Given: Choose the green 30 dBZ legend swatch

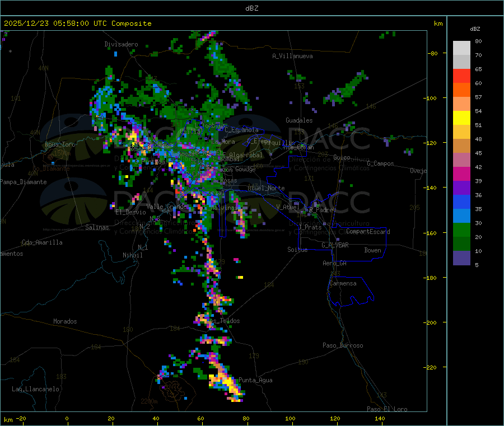Looking at the screenshot, I should tap(461, 230).
